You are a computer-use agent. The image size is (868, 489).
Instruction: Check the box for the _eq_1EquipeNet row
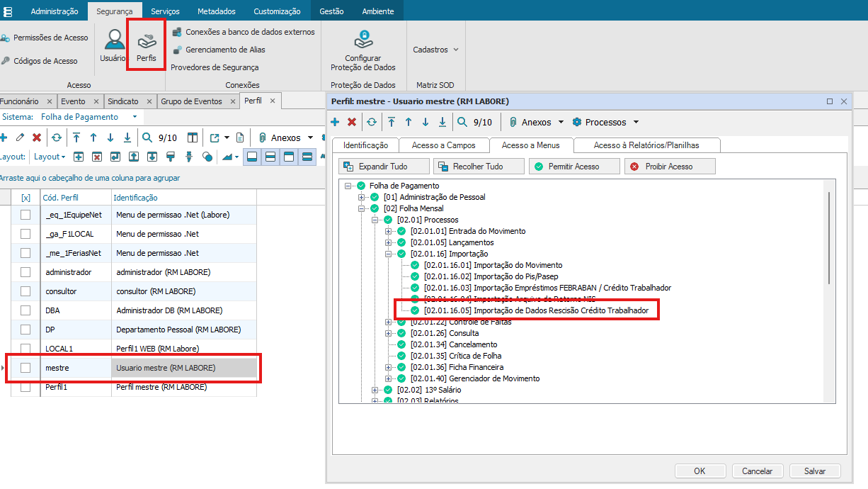coord(25,215)
